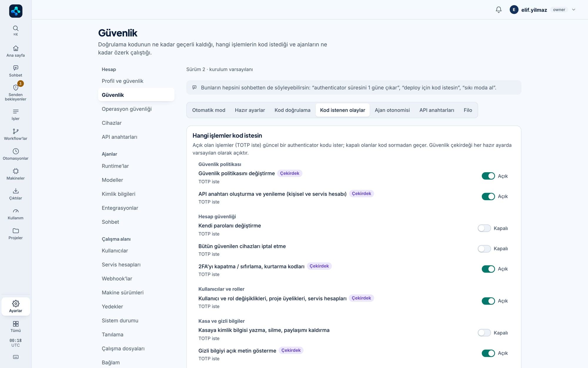The image size is (588, 368).
Task: Open Tümü grid icon in sidebar
Action: pyautogui.click(x=16, y=324)
